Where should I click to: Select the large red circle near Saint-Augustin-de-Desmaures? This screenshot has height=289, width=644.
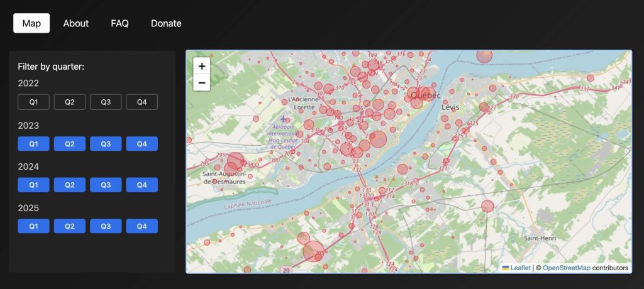pyautogui.click(x=236, y=161)
